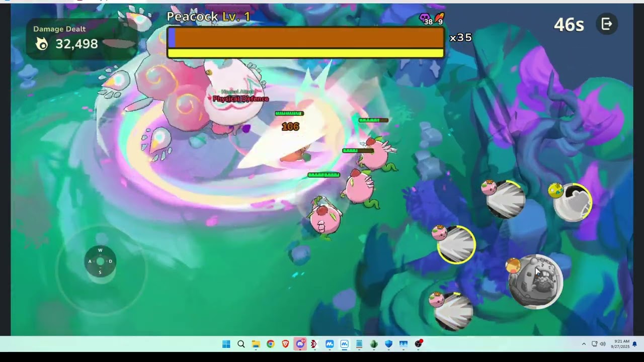The image size is (644, 362).
Task: Open Brave browser from the taskbar
Action: pos(285,344)
